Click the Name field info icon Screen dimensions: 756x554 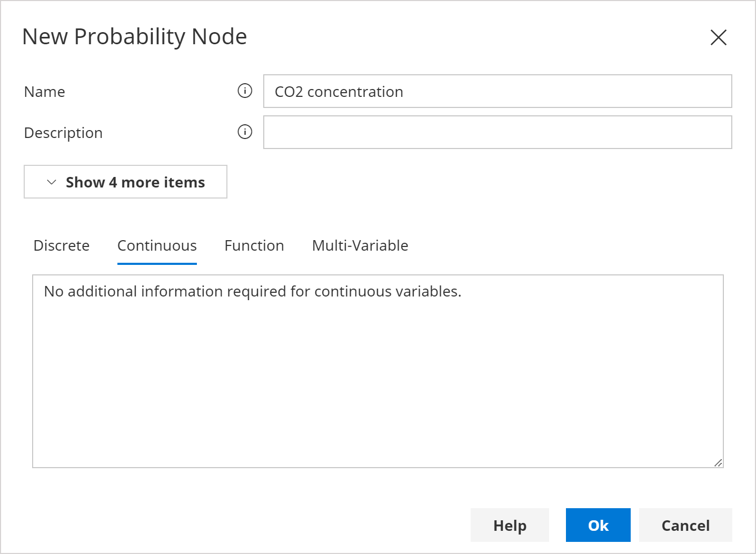[244, 91]
